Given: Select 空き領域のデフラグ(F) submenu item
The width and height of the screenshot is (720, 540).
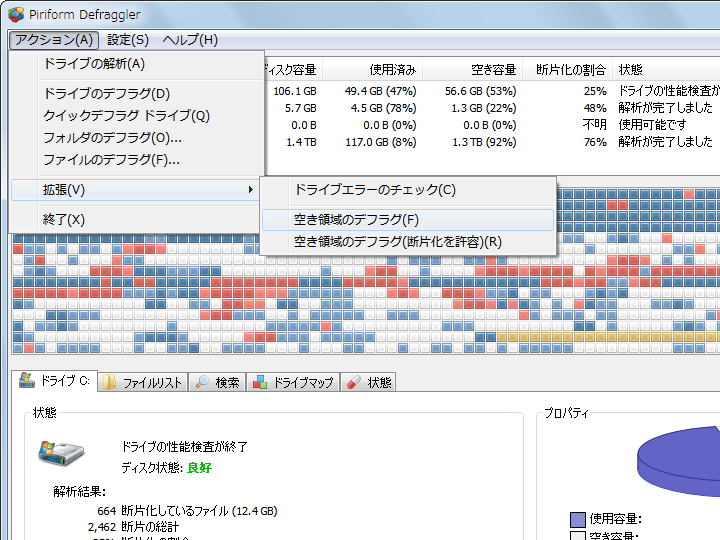Looking at the screenshot, I should click(x=408, y=219).
